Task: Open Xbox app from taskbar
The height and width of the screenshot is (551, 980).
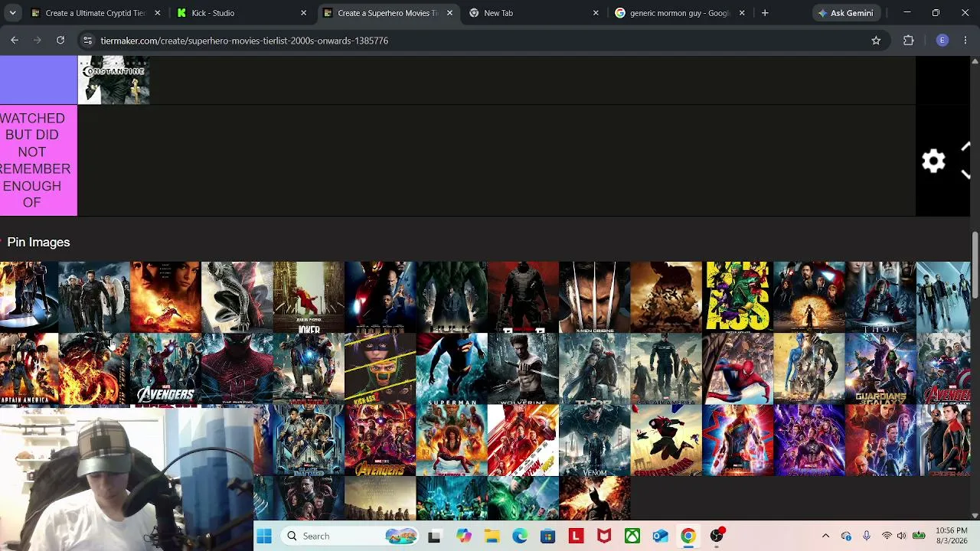Action: (632, 536)
